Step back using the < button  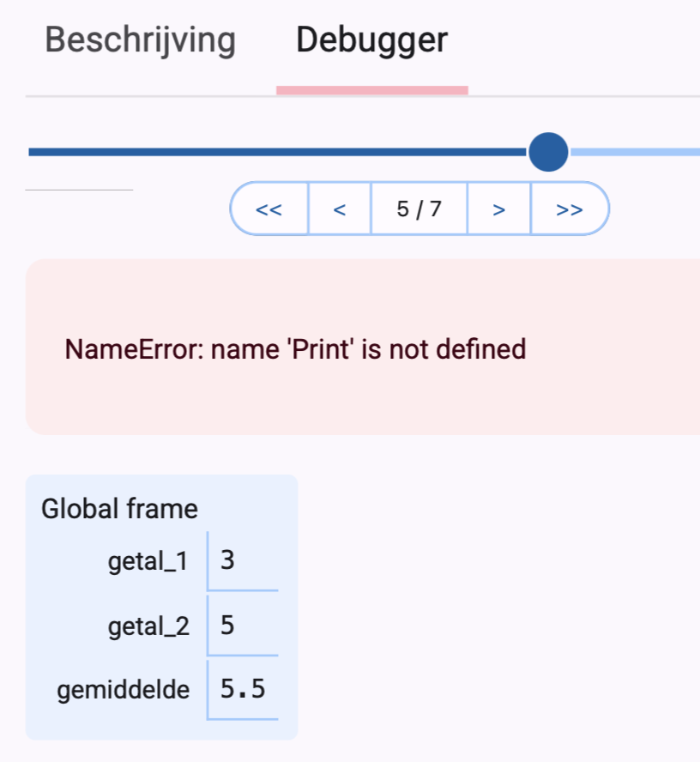click(339, 209)
